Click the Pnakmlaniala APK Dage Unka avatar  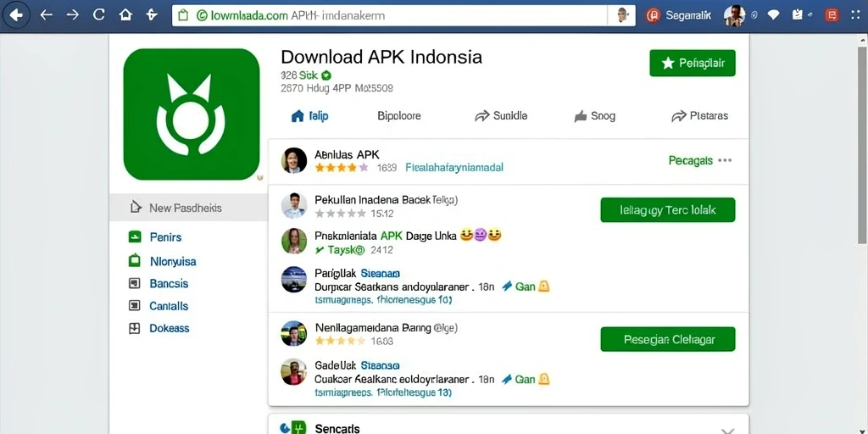(x=294, y=242)
